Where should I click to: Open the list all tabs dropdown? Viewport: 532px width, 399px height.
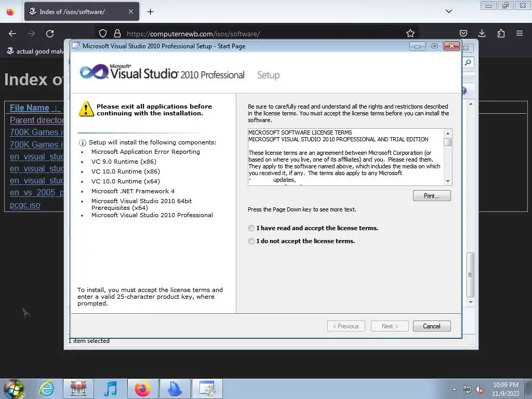click(448, 11)
